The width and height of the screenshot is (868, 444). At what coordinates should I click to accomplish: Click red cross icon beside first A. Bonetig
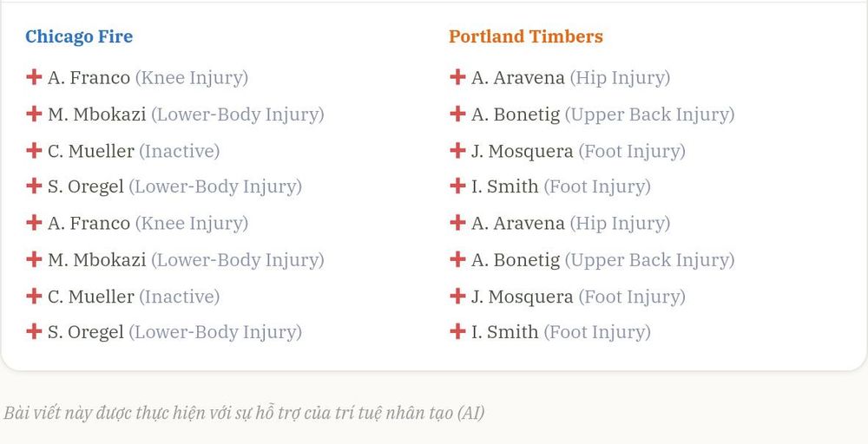457,114
